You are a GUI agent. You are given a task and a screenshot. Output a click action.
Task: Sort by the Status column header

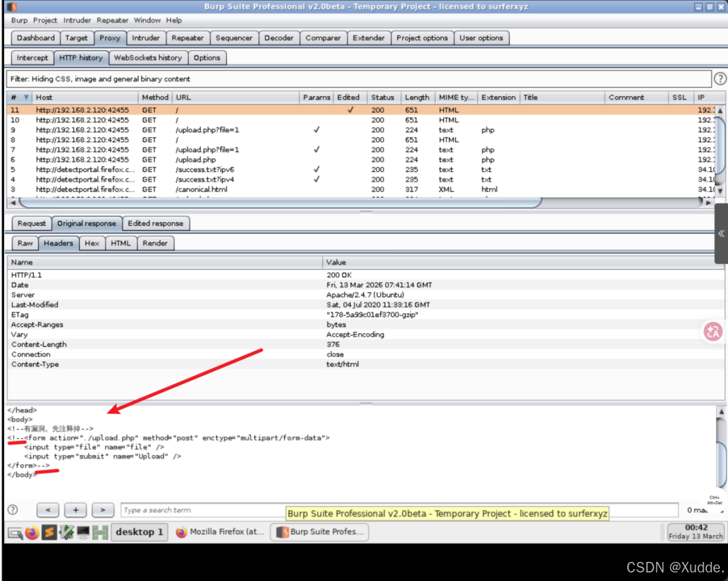(x=383, y=97)
